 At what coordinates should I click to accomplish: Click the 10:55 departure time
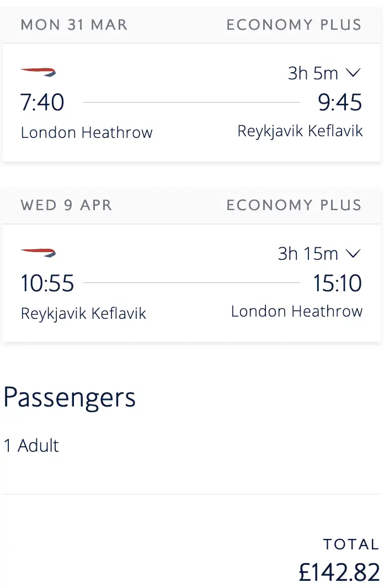click(x=47, y=284)
